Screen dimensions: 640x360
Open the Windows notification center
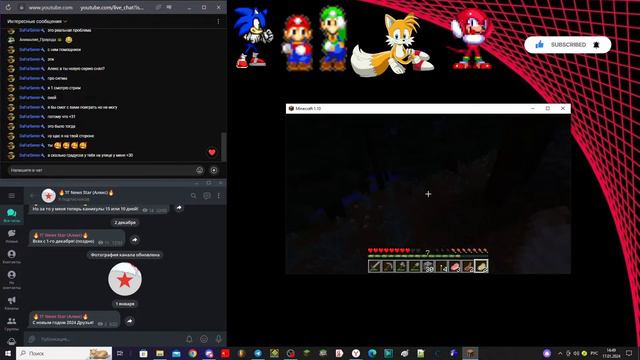pos(629,353)
